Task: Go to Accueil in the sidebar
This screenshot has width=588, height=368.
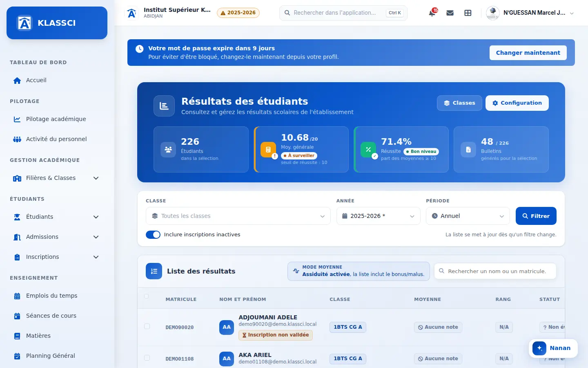Action: [x=57, y=80]
